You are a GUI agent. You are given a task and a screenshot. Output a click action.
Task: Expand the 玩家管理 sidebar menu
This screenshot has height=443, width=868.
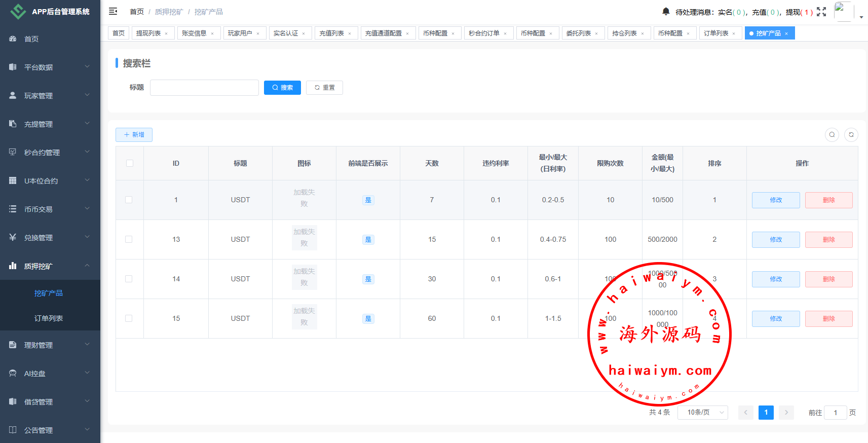point(50,96)
